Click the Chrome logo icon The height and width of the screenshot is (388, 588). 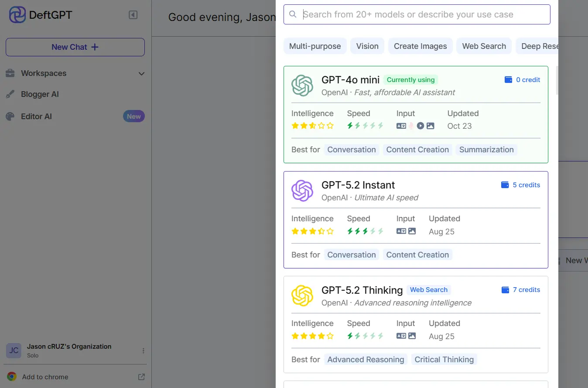pos(12,377)
